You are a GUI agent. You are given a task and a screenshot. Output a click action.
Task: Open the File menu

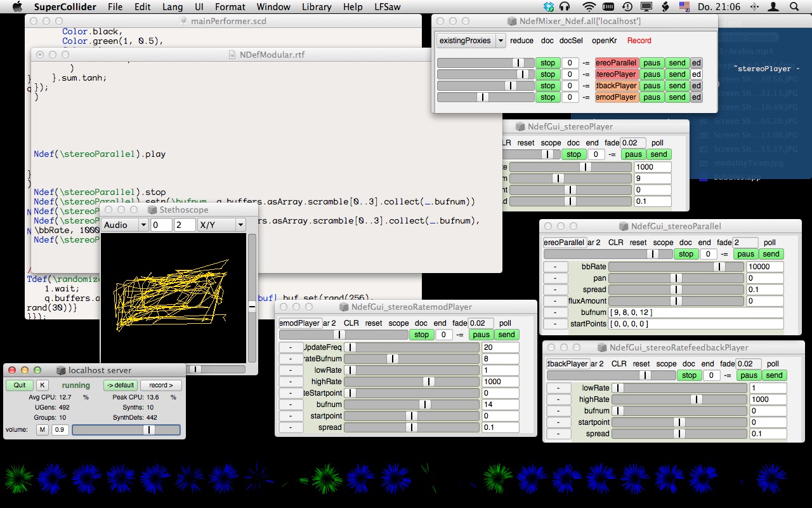point(115,7)
